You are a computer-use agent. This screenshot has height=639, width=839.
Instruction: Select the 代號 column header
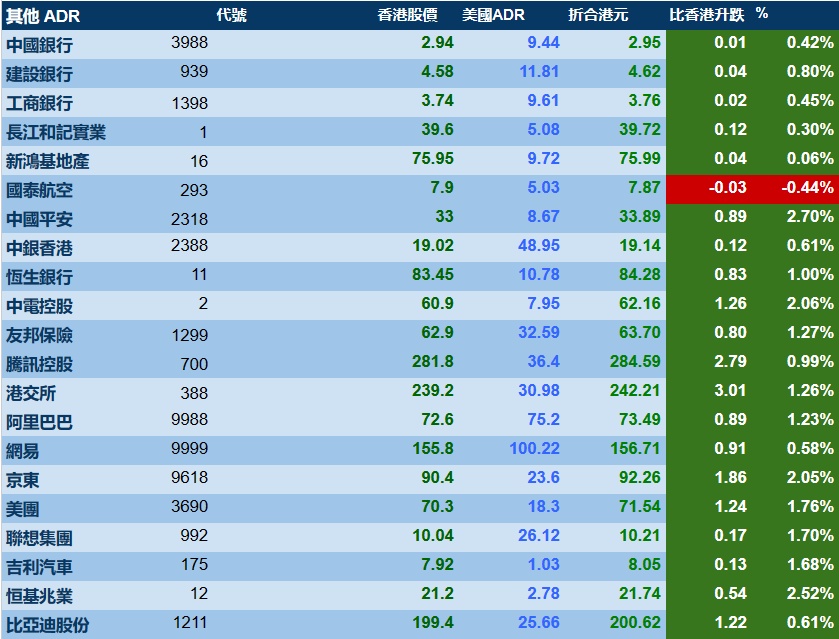pyautogui.click(x=232, y=15)
